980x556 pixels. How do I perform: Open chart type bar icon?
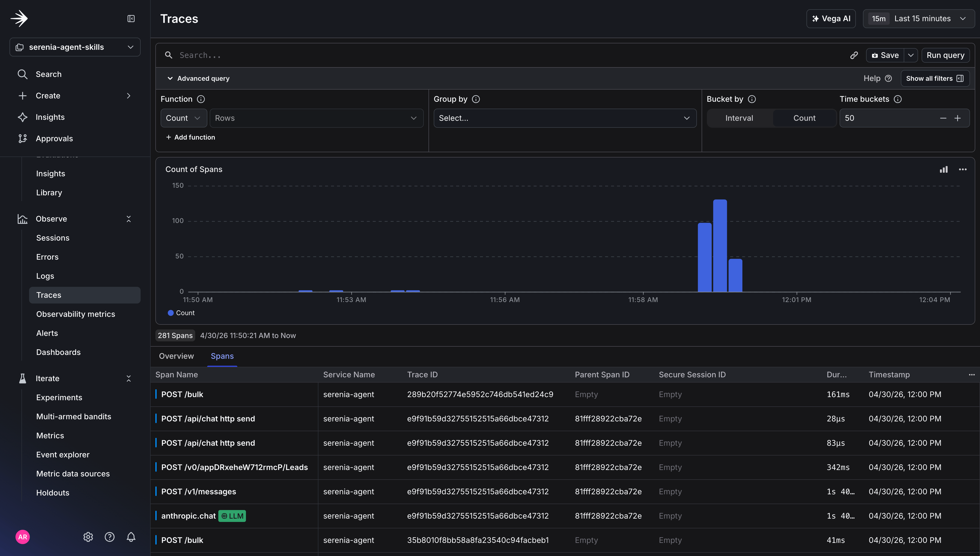tap(944, 170)
